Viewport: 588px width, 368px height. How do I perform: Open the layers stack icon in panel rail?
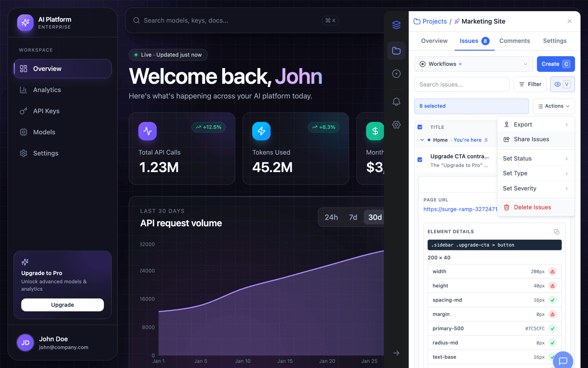click(396, 25)
